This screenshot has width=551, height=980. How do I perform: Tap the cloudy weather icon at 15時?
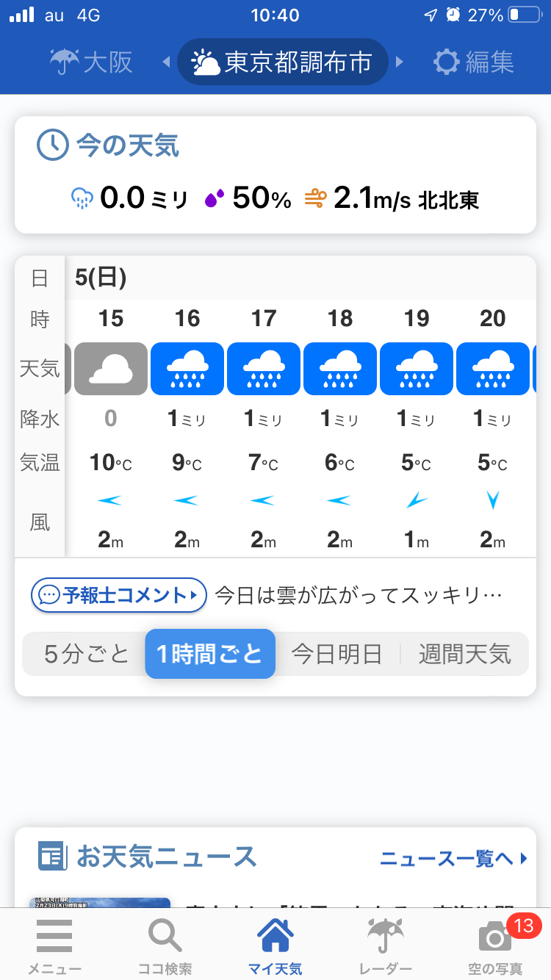111,368
